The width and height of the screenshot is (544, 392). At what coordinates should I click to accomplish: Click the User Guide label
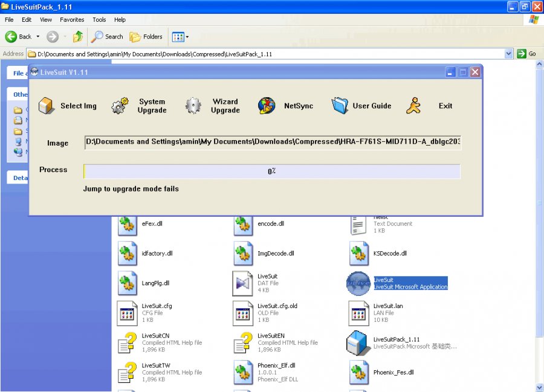pyautogui.click(x=372, y=106)
